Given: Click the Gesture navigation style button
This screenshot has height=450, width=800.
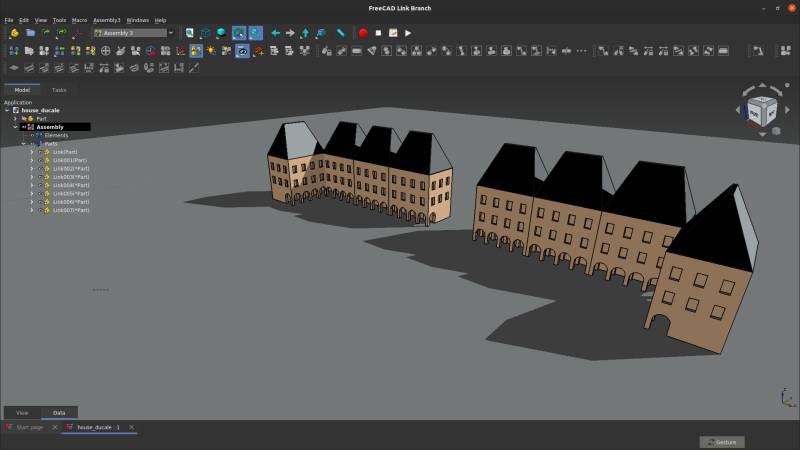Looking at the screenshot, I should 721,442.
